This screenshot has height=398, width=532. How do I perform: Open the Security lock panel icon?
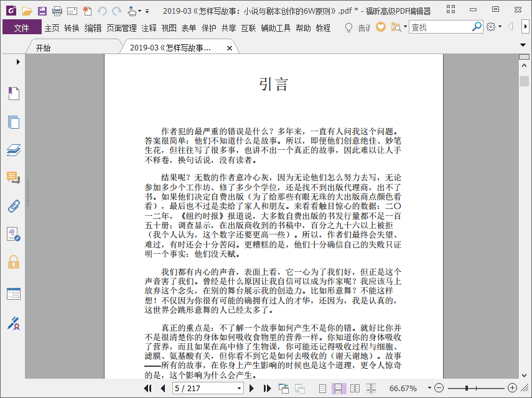pos(14,262)
